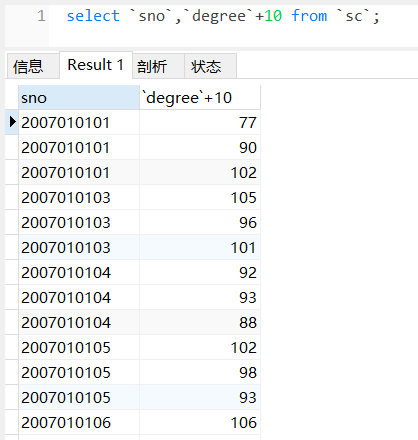The width and height of the screenshot is (418, 440).
Task: Click the `sc` table name in the query
Action: point(353,16)
